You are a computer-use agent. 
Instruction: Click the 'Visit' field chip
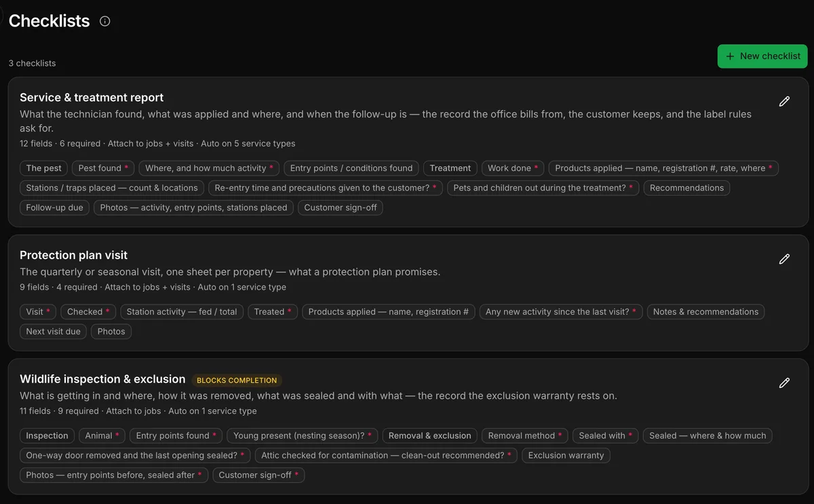click(38, 312)
